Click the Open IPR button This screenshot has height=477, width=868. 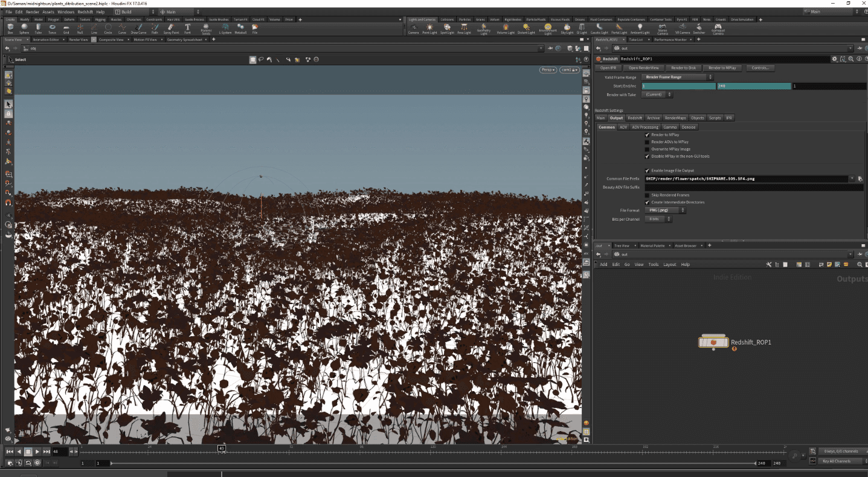[x=608, y=68]
